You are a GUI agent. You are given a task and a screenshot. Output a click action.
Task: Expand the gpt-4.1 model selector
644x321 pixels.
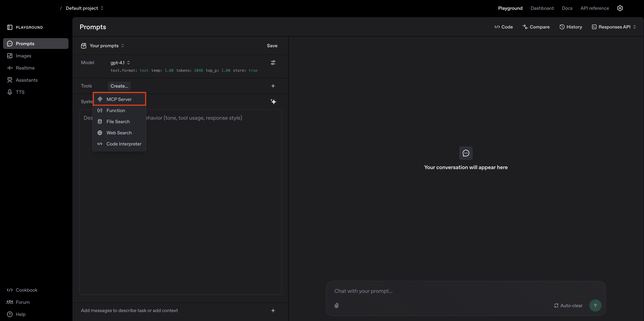tap(120, 63)
